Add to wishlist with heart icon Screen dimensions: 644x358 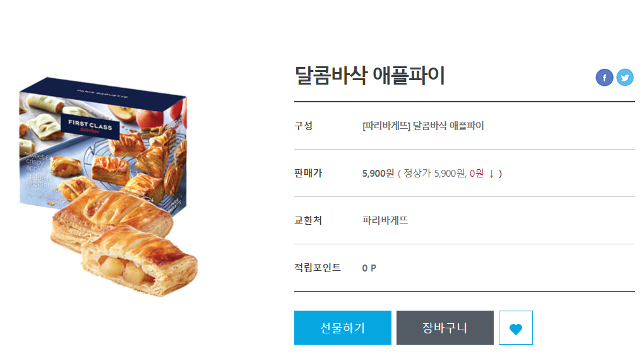click(x=515, y=328)
